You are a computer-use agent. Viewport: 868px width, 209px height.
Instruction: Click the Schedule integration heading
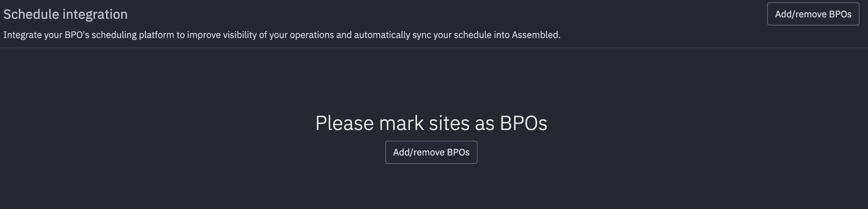(x=65, y=14)
